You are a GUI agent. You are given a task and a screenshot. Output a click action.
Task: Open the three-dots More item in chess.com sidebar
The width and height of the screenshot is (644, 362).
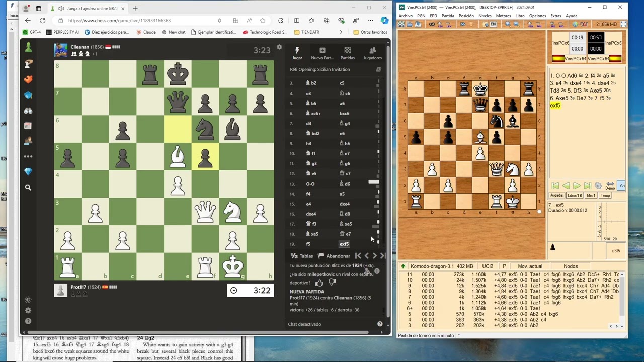[x=28, y=156]
